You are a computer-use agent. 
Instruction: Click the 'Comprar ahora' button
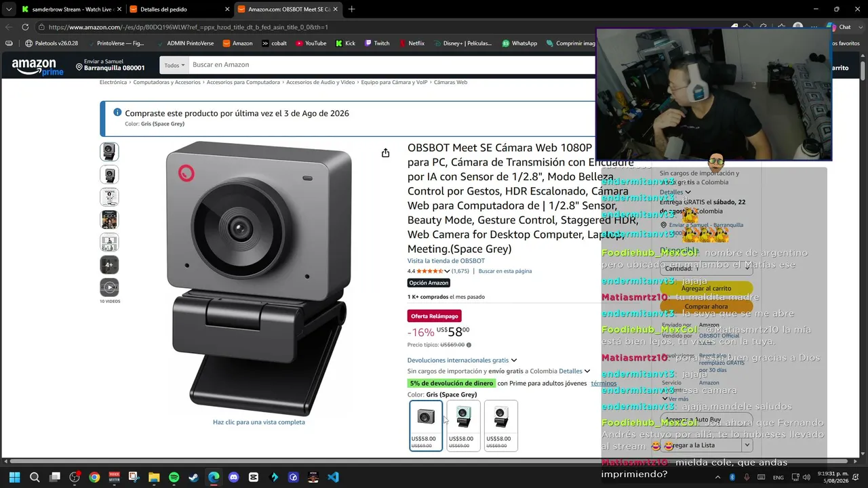[706, 306]
